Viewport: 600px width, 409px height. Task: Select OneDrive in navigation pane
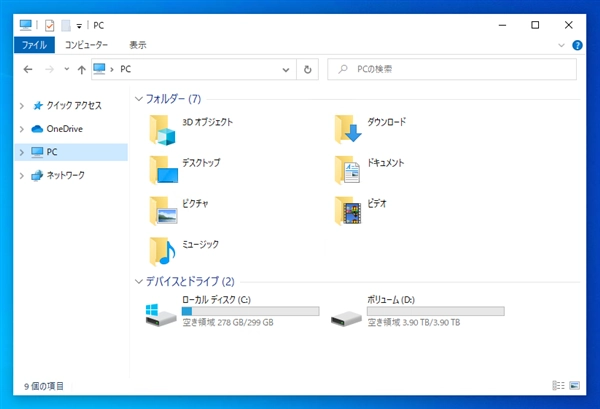point(65,129)
